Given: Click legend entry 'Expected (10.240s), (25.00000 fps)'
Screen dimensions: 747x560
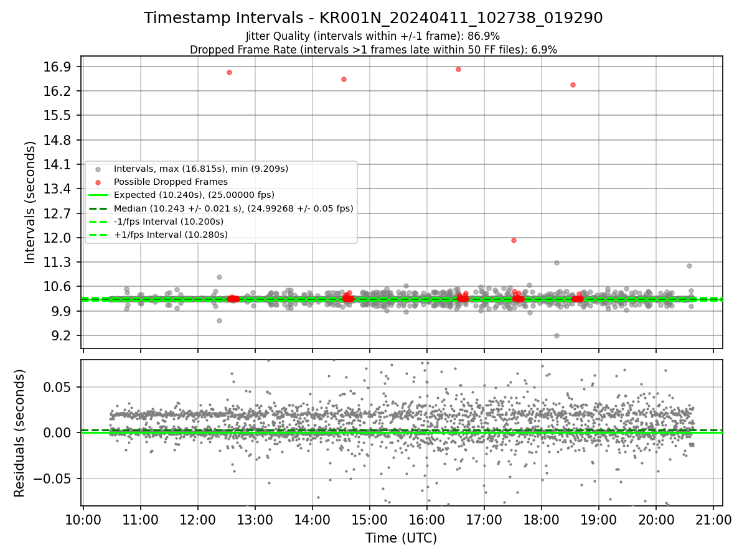Looking at the screenshot, I should 194,195.
